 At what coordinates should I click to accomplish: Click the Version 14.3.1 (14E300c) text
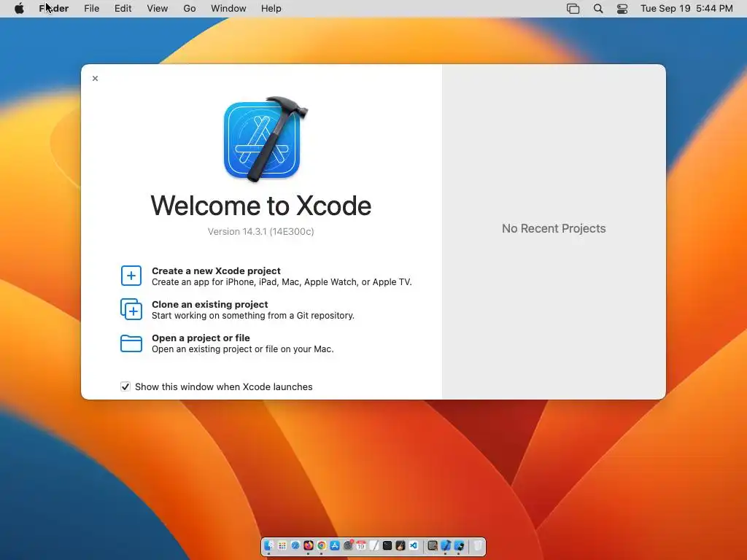point(260,231)
